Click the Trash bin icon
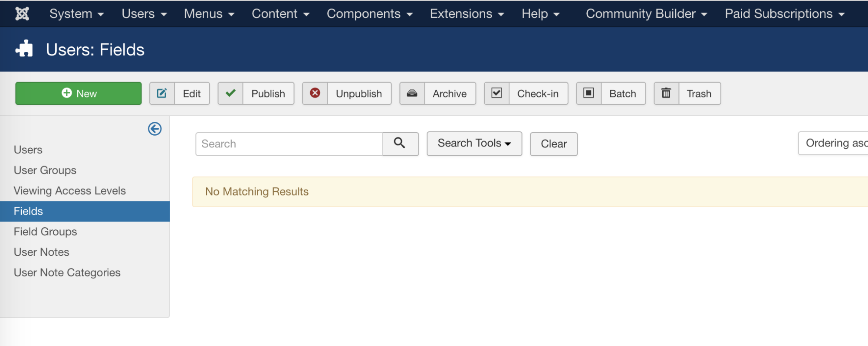 pyautogui.click(x=666, y=93)
